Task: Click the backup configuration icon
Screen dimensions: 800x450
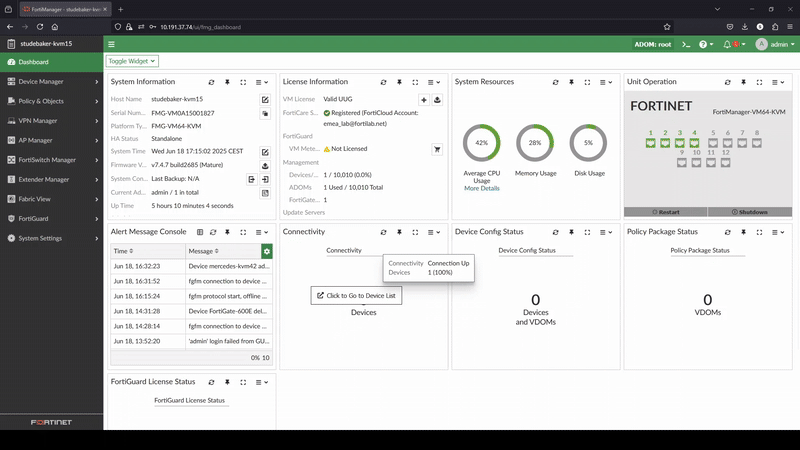Action: click(252, 180)
